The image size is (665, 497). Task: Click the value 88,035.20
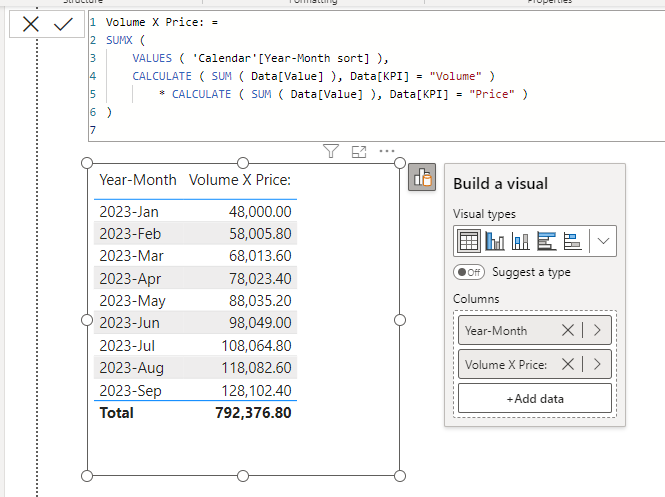point(260,301)
